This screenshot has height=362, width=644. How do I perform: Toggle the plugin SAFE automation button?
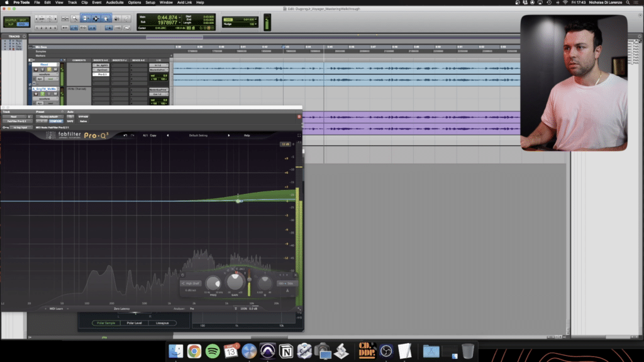(x=70, y=122)
